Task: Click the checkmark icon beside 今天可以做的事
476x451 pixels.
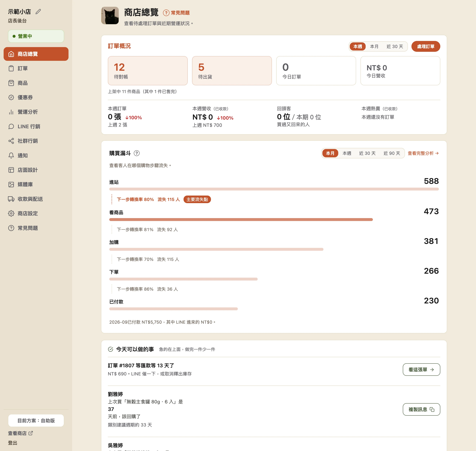Action: pos(111,349)
